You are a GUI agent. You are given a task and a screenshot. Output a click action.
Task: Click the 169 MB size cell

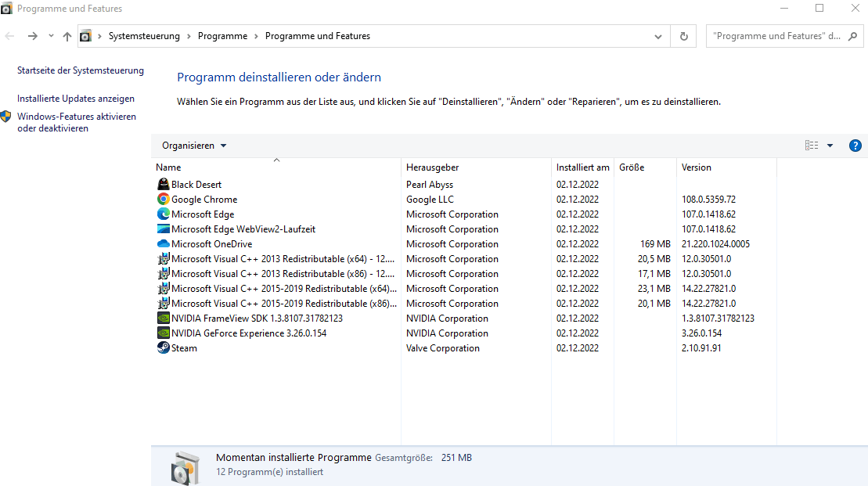coord(655,244)
